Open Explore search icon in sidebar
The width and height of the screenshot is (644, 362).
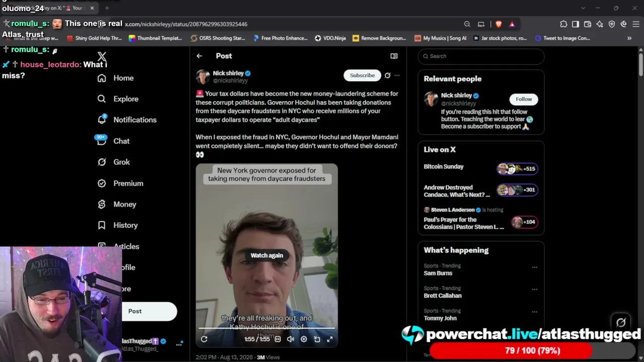pyautogui.click(x=102, y=99)
